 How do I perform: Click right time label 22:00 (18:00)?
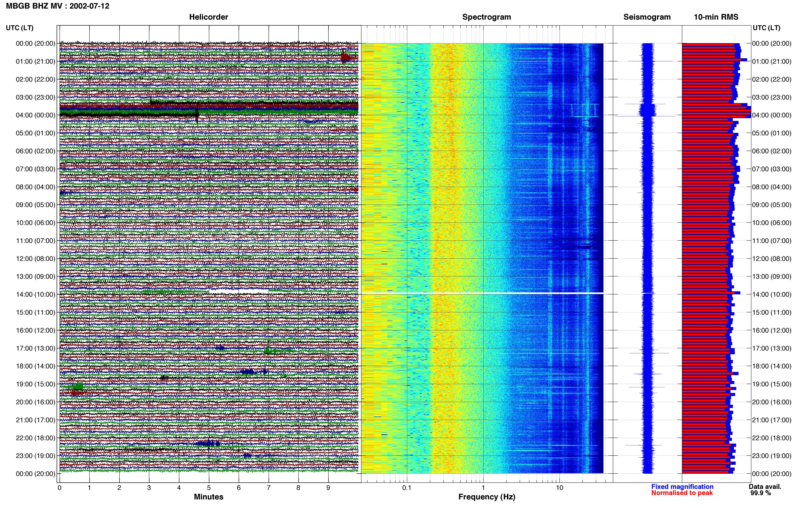click(772, 438)
